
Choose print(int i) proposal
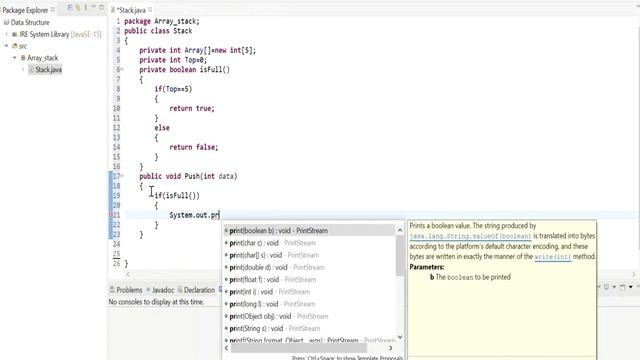pos(309,292)
